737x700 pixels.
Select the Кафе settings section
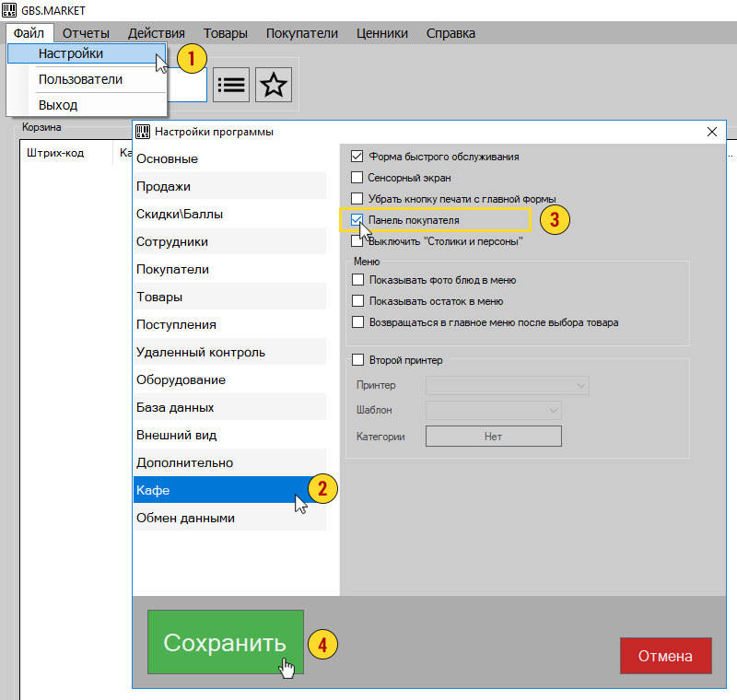coord(229,490)
